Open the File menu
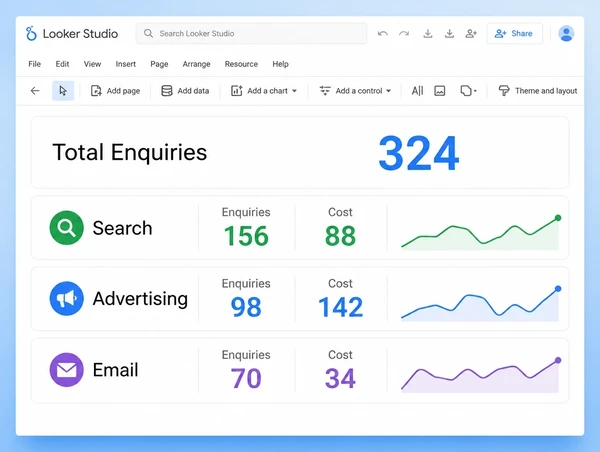 34,64
